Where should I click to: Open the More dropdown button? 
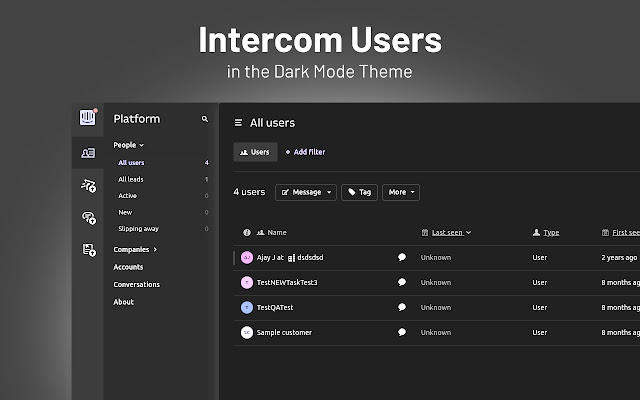(x=401, y=192)
